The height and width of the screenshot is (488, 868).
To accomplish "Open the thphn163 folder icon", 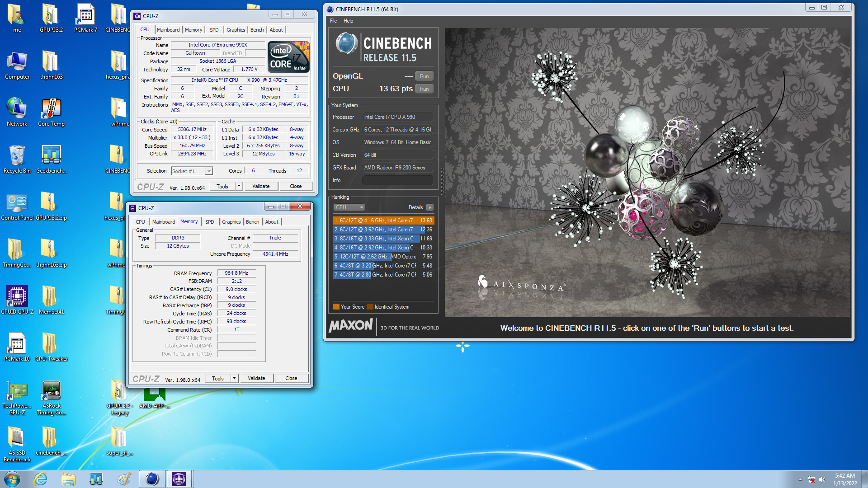I will pyautogui.click(x=51, y=66).
